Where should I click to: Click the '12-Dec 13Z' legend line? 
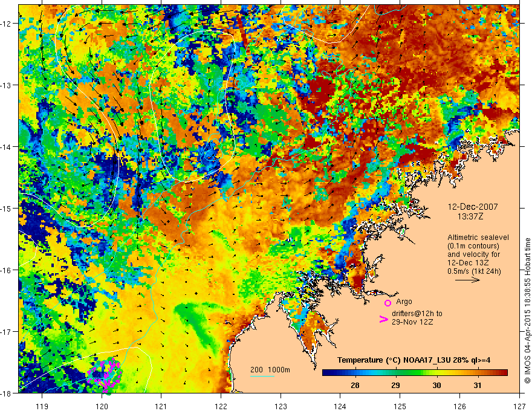pyautogui.click(x=468, y=263)
